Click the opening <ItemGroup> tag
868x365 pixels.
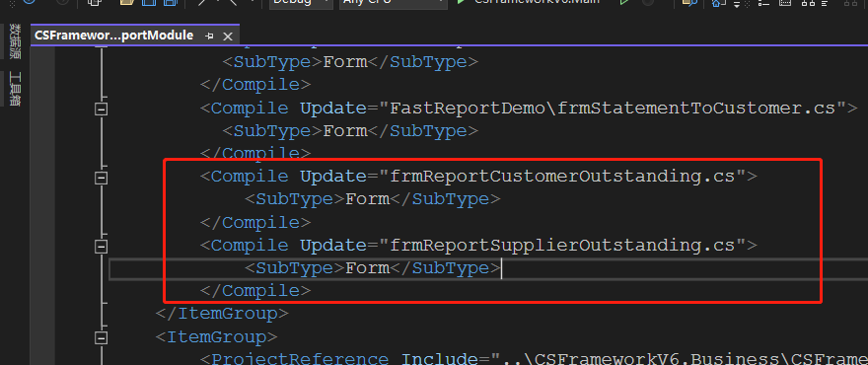(x=216, y=336)
